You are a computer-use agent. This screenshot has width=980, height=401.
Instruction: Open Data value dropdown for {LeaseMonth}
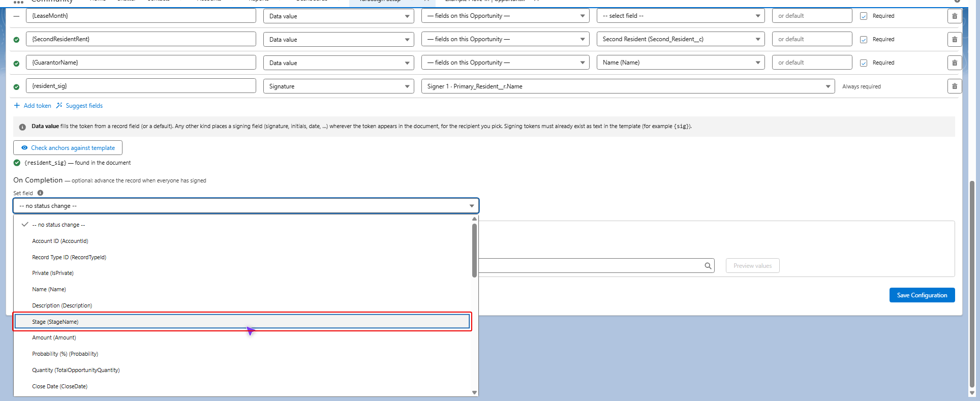coord(339,16)
